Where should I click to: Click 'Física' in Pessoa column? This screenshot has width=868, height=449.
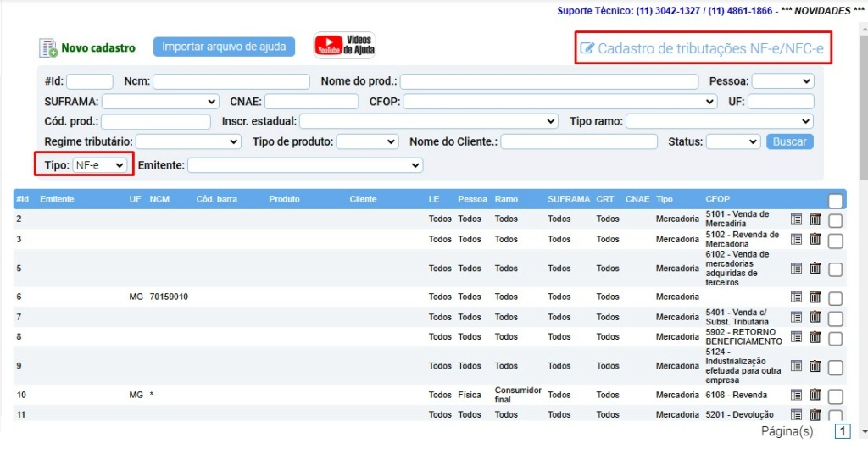coord(470,395)
